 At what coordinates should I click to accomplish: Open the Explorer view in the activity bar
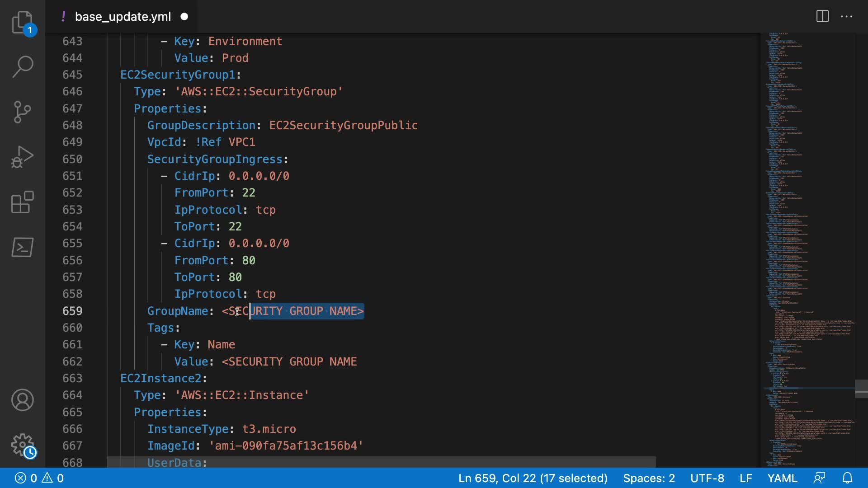tap(22, 22)
